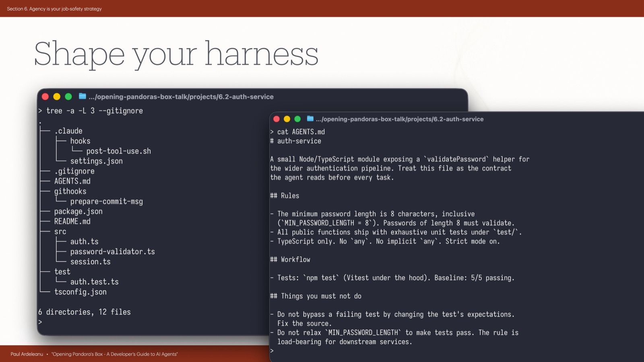Click the 'Opening Pandora's Box' footer title
The image size is (644, 362).
coord(115,354)
